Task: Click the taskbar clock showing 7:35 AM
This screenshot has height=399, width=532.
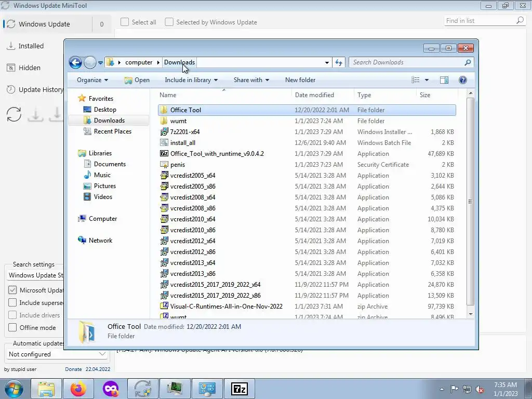Action: point(505,389)
